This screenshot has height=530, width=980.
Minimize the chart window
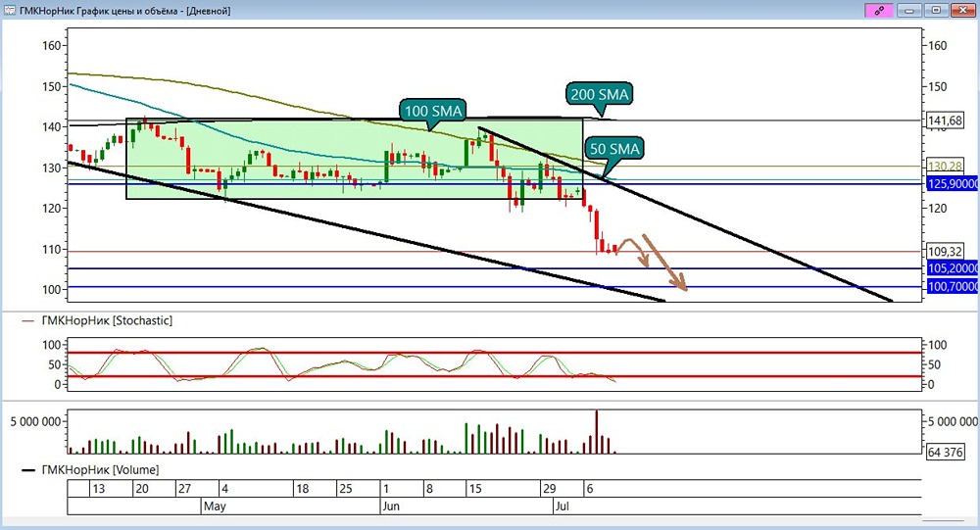[x=910, y=11]
